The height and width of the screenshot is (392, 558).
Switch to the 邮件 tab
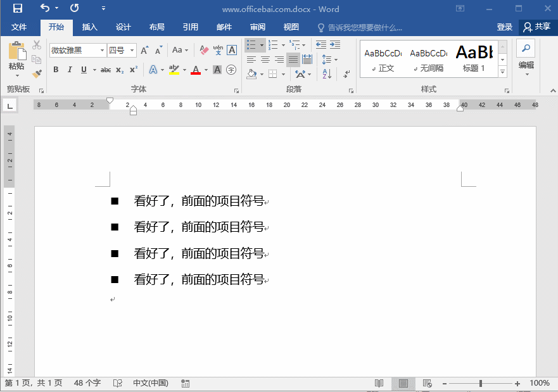point(224,27)
